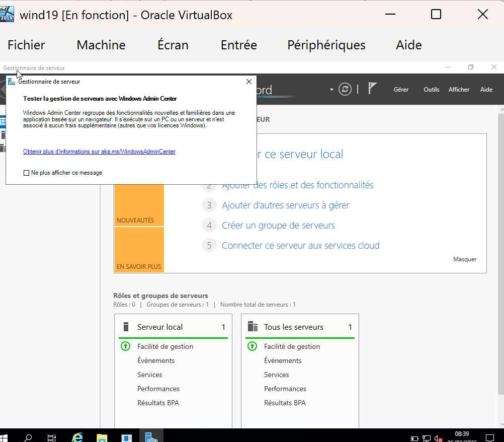Open the Entrée menu
This screenshot has height=442, width=504.
[x=239, y=45]
